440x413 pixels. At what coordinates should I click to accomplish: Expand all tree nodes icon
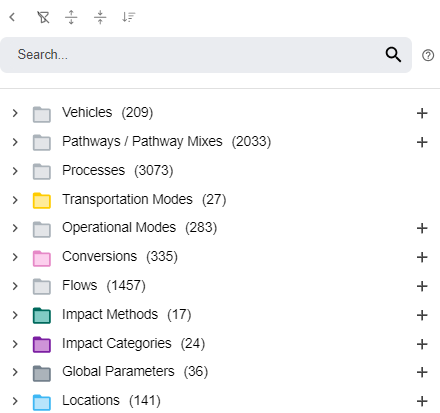click(x=71, y=17)
